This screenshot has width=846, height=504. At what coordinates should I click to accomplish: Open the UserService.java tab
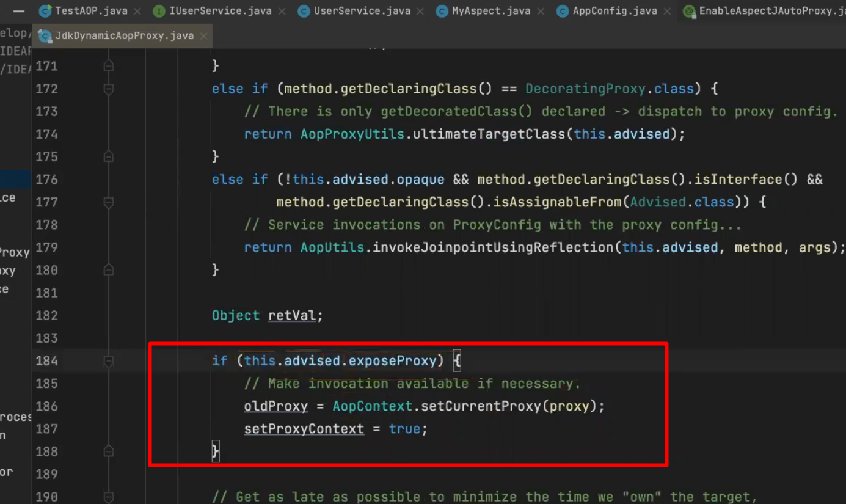pos(361,11)
